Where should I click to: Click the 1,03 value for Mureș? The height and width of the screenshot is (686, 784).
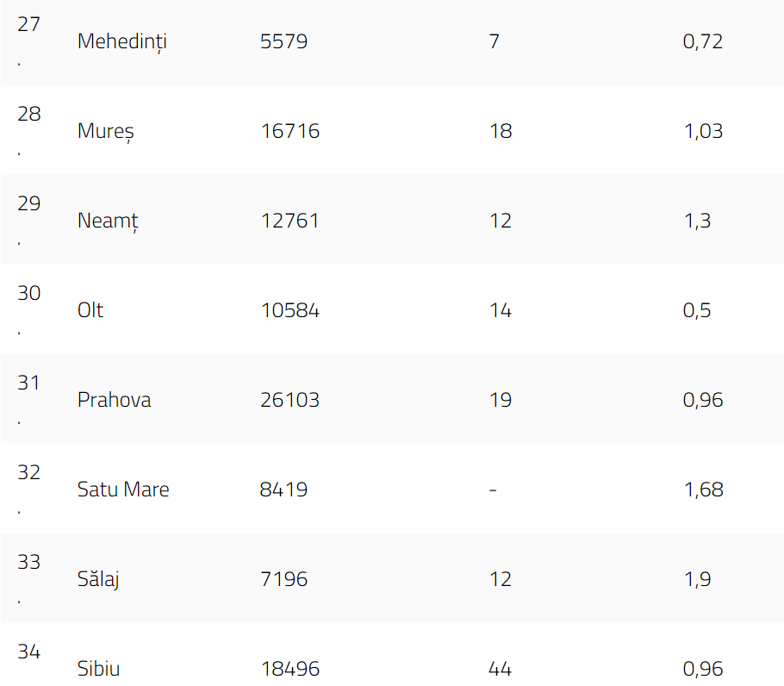(x=702, y=131)
